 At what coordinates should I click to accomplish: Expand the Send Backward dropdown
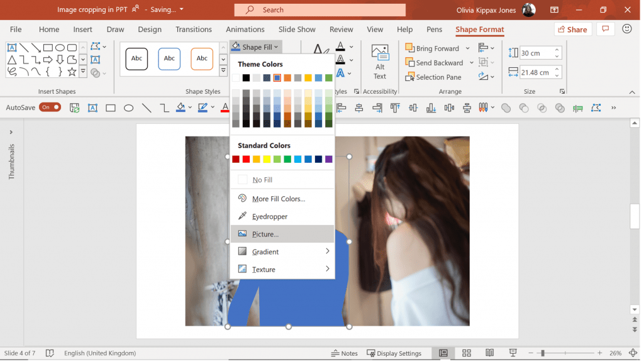[472, 62]
